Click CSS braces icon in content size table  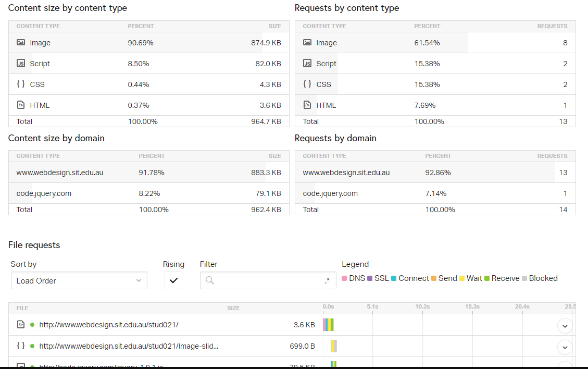[21, 84]
